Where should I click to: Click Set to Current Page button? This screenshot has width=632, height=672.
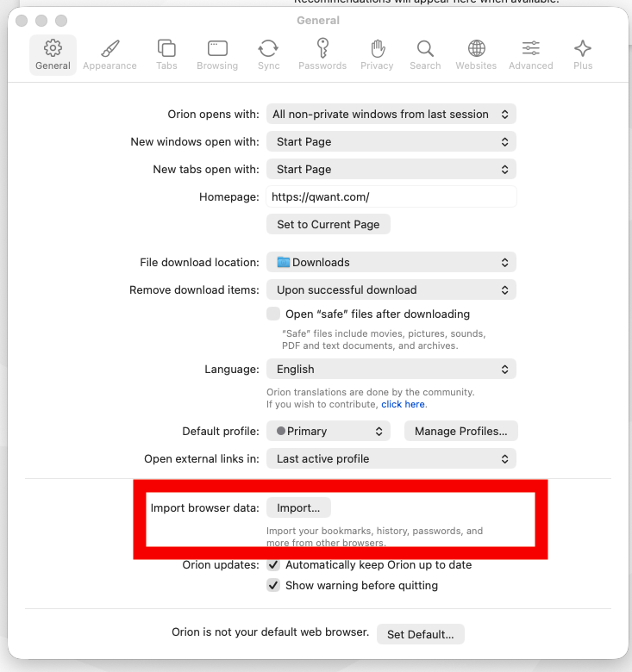pos(329,224)
